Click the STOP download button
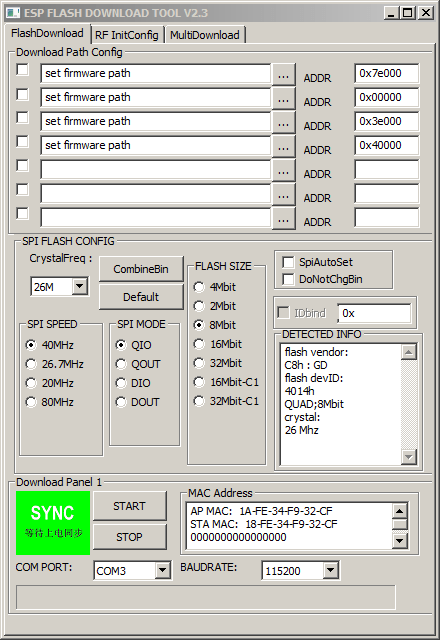Screen dimensions: 440x640 tap(130, 537)
